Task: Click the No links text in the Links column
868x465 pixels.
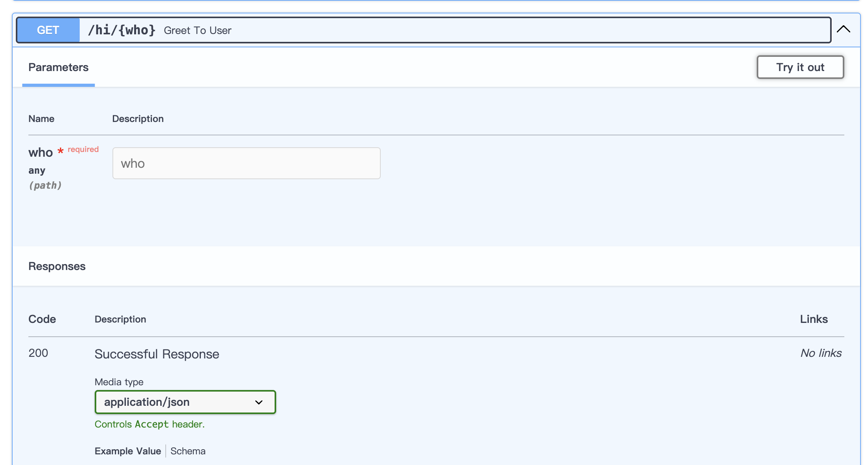Action: 821,353
